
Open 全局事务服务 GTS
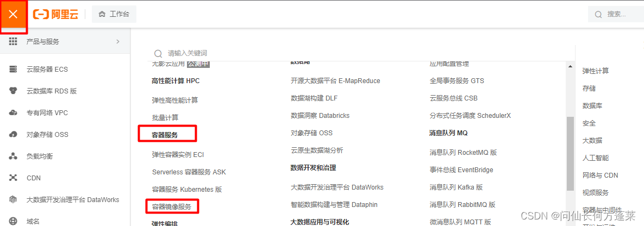[457, 81]
